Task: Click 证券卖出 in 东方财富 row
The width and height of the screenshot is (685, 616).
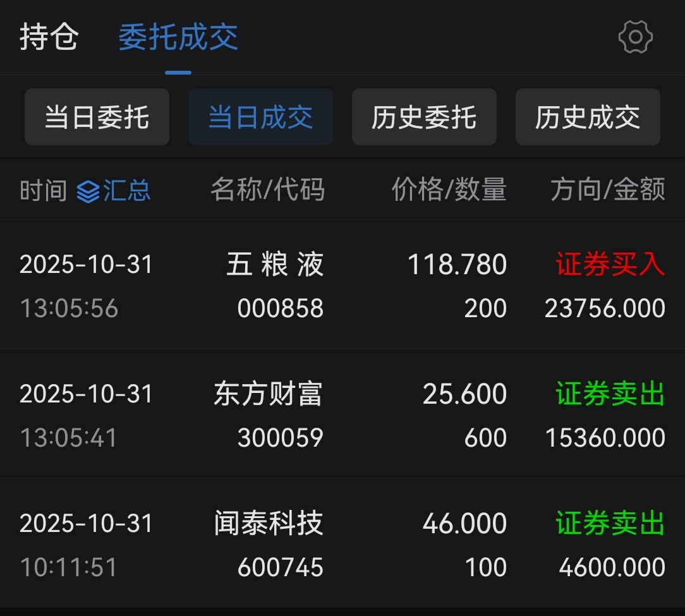Action: pyautogui.click(x=610, y=394)
